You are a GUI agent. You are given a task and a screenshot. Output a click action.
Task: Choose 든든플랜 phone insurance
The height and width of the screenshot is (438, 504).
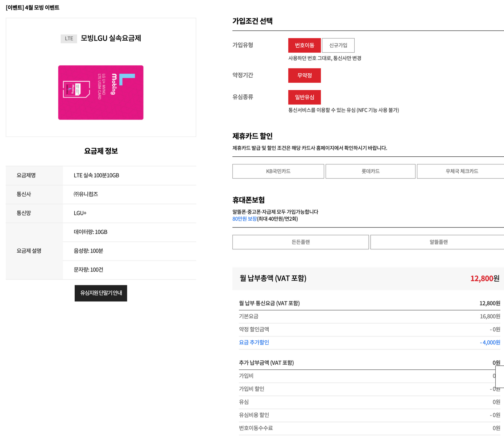click(x=301, y=242)
